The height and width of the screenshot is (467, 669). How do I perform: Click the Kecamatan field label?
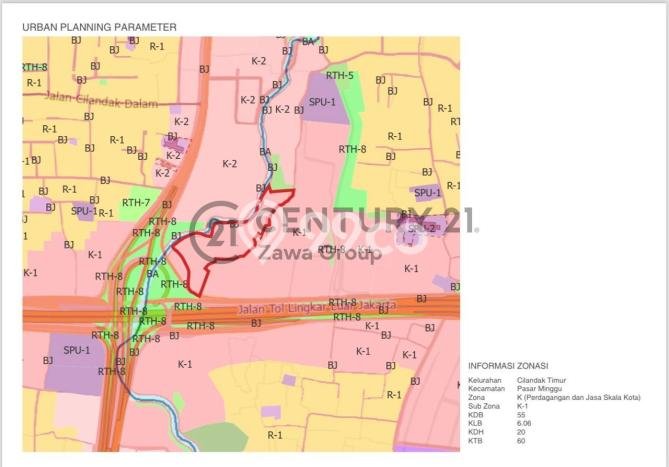(x=486, y=389)
